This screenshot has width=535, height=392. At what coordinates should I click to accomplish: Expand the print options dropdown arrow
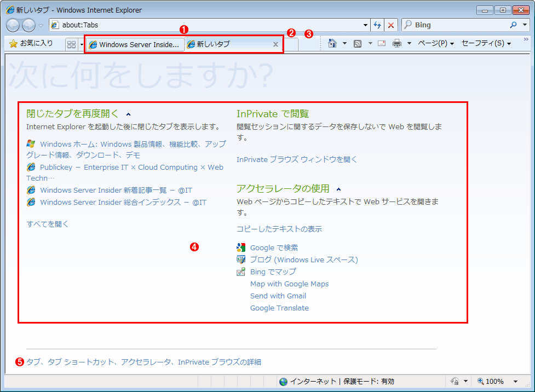tap(410, 43)
